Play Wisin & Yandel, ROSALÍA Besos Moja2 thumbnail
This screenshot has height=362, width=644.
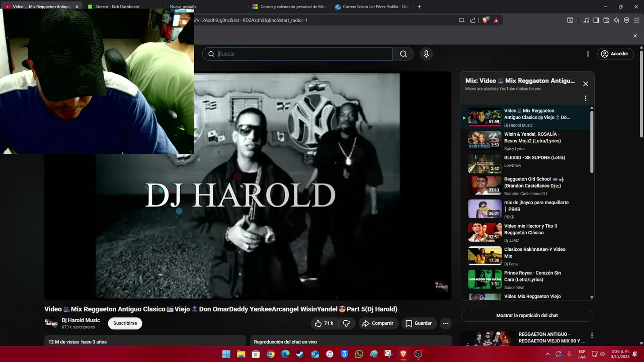click(x=485, y=140)
